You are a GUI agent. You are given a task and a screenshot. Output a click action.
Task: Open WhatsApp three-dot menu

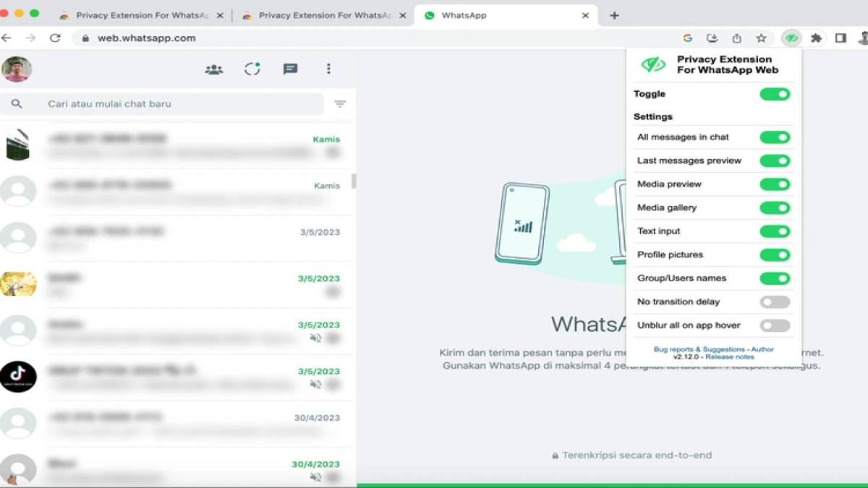click(328, 69)
